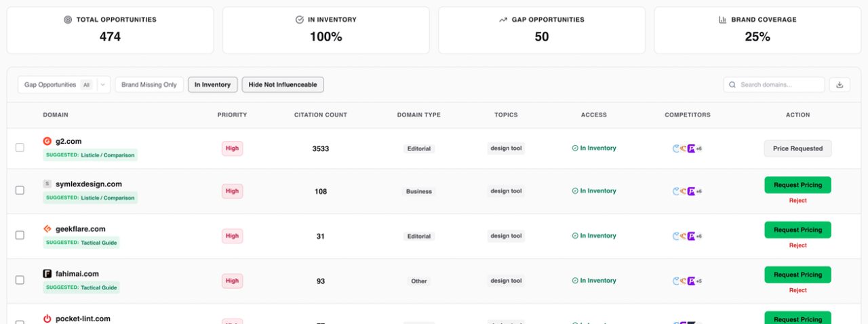Toggle the Brand Missing Only filter
Viewport: 868px width, 324px height.
(x=149, y=85)
